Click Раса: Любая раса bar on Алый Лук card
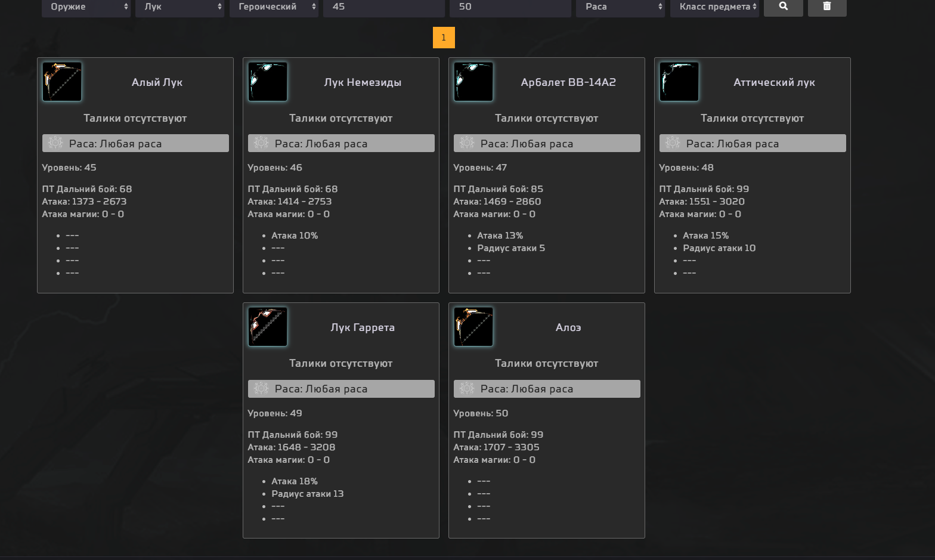 coord(135,143)
